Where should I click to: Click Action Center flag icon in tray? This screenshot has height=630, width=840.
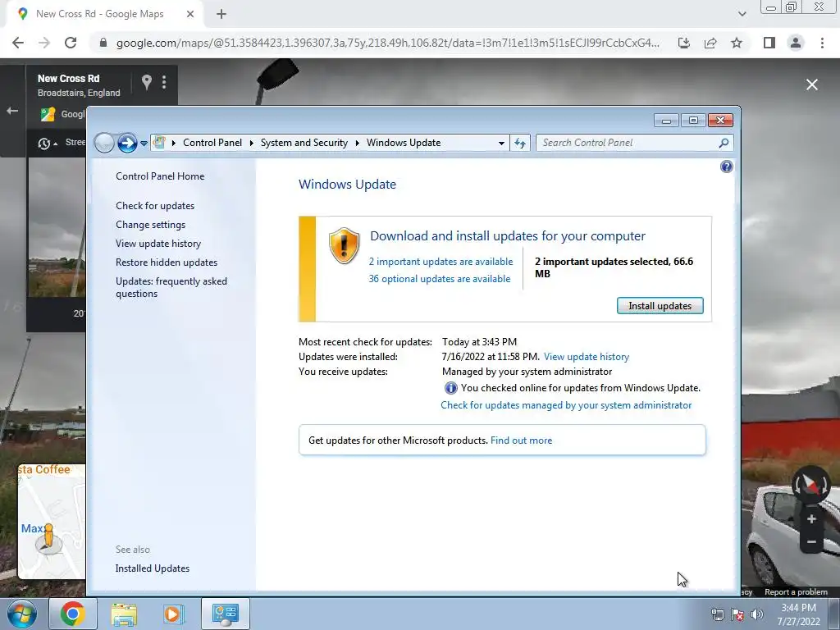(737, 614)
